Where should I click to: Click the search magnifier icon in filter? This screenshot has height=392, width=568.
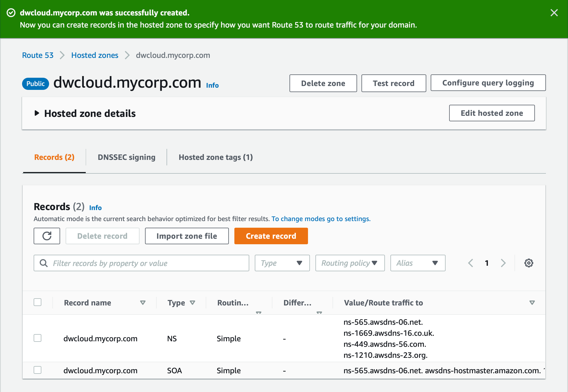(x=44, y=263)
